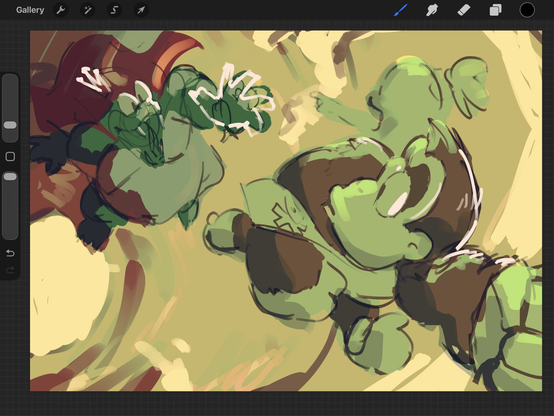Open the Layers panel
The height and width of the screenshot is (416, 554).
coord(495,10)
